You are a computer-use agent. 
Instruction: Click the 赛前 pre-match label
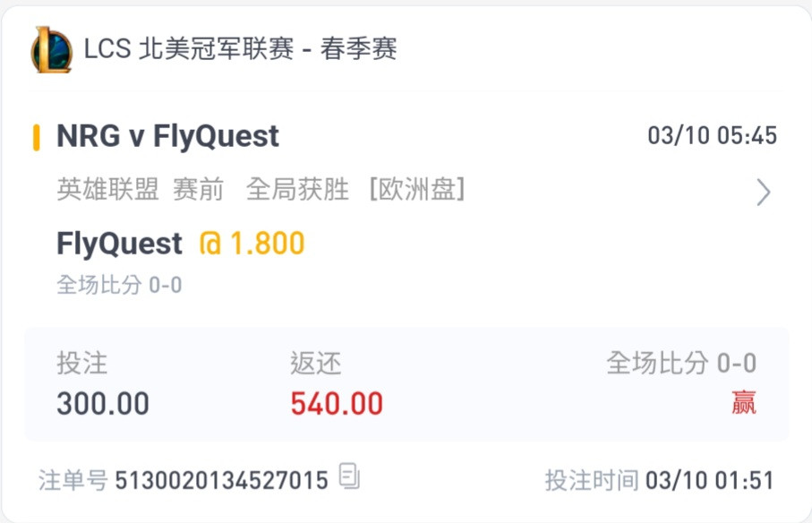pyautogui.click(x=199, y=189)
